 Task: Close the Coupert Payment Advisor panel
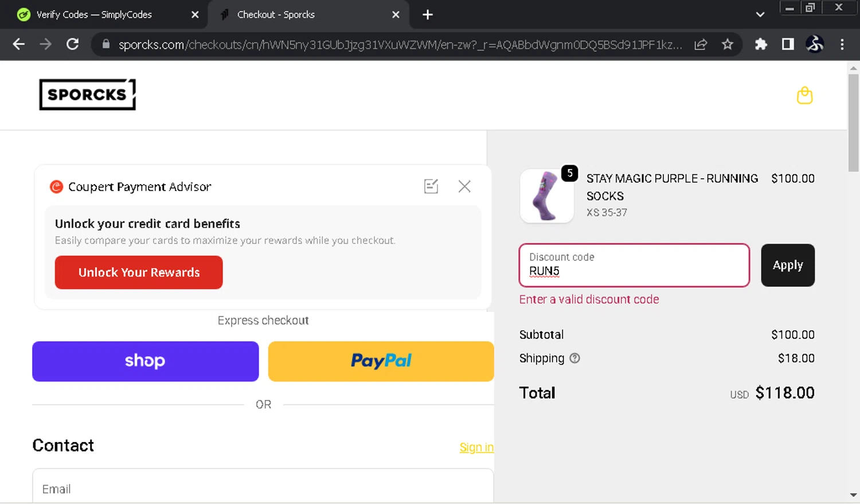pos(464,186)
